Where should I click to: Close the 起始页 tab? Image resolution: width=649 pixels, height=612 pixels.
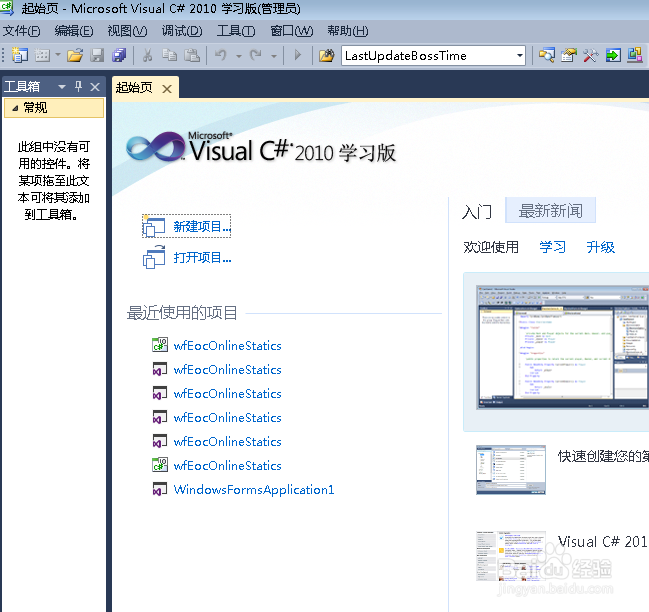[167, 89]
